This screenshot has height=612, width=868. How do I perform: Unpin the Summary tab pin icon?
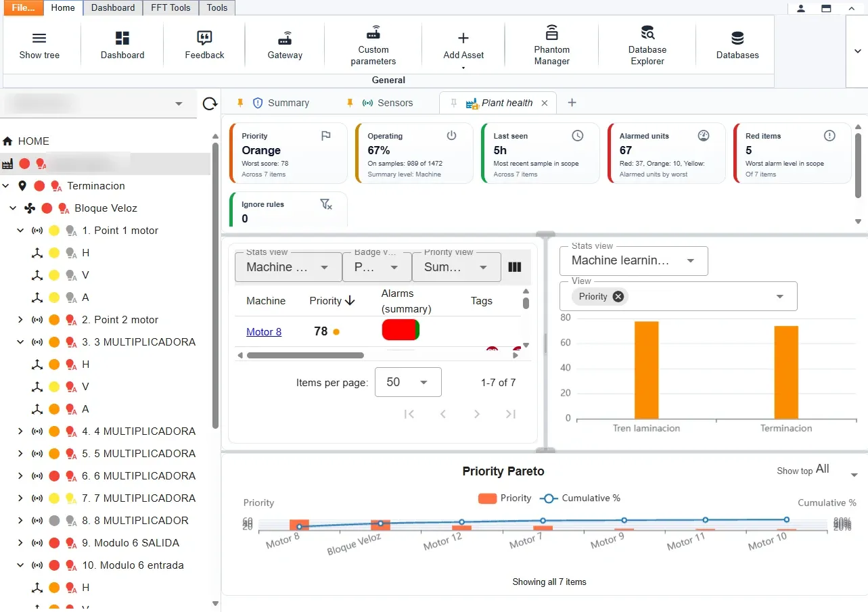pos(240,103)
